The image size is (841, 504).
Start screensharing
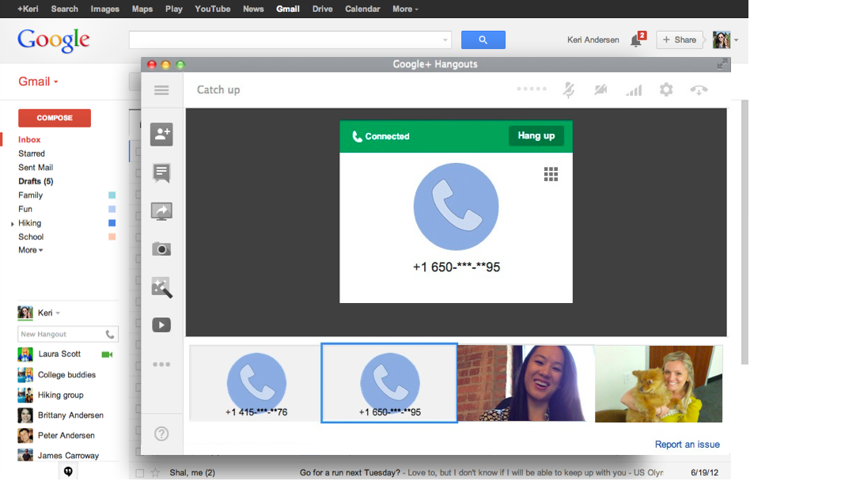[x=161, y=211]
